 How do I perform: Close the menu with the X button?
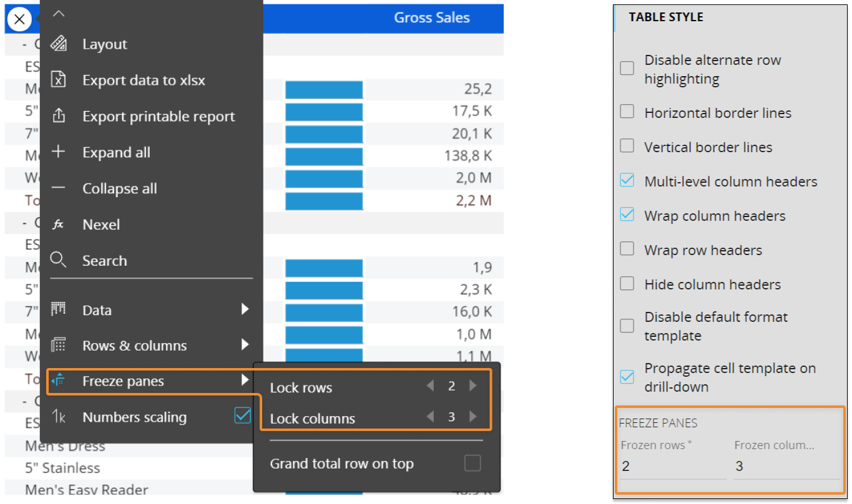19,19
